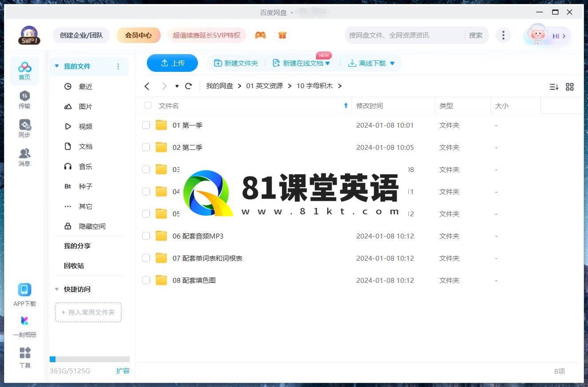Click the 拖入常用文件夹 drop zone
Image resolution: width=588 pixels, height=387 pixels.
(88, 312)
